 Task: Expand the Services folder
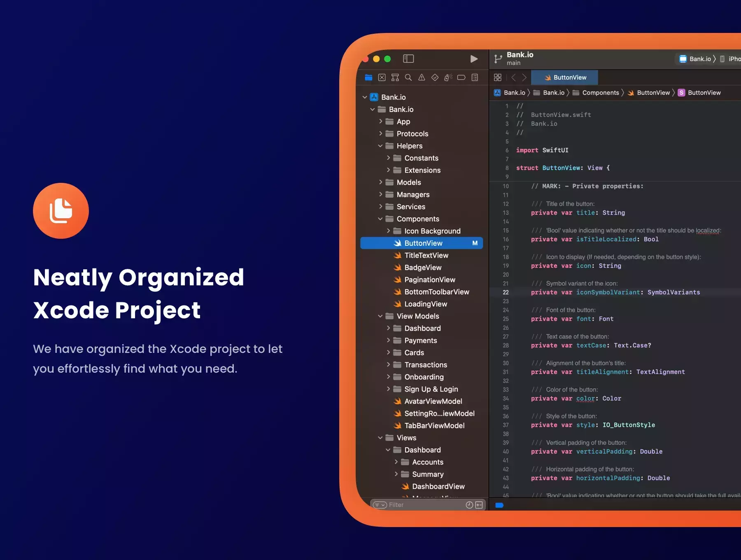click(380, 207)
